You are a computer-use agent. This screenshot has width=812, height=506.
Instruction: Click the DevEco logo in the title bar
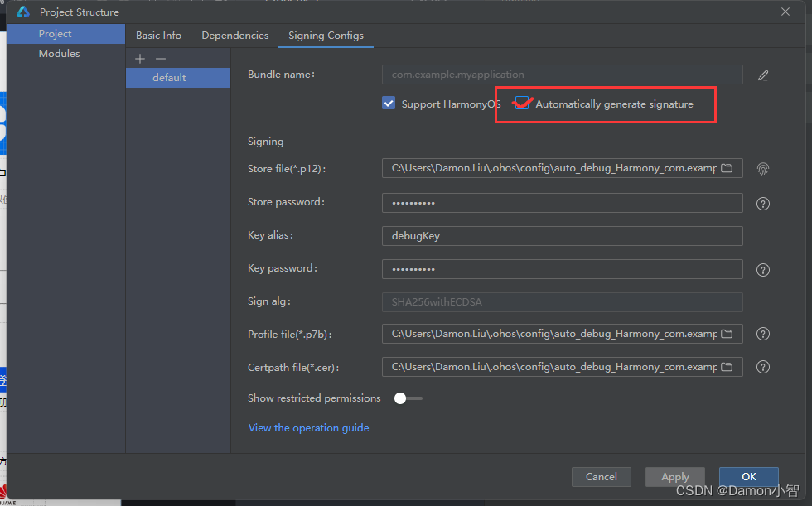(23, 12)
